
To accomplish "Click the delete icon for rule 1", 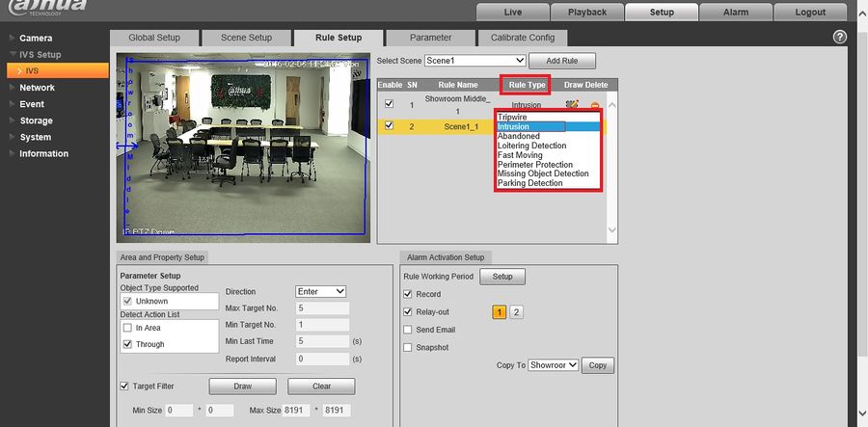I will coord(594,105).
